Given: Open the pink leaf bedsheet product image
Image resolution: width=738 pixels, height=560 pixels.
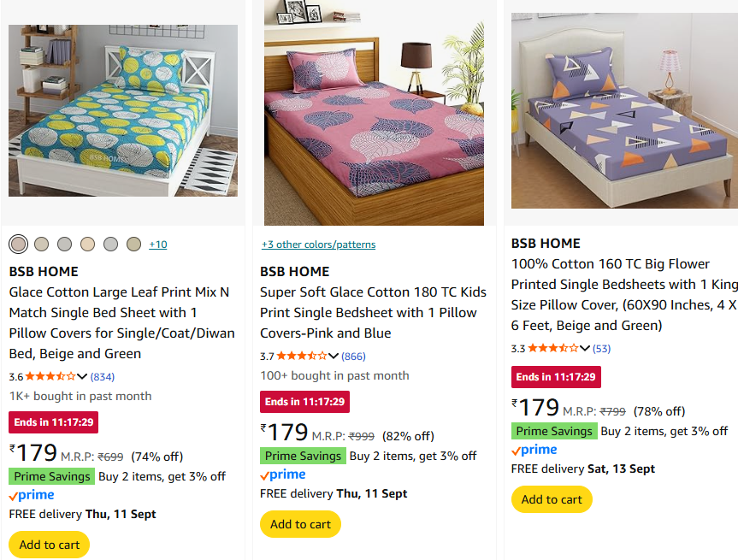Looking at the screenshot, I should tap(375, 113).
